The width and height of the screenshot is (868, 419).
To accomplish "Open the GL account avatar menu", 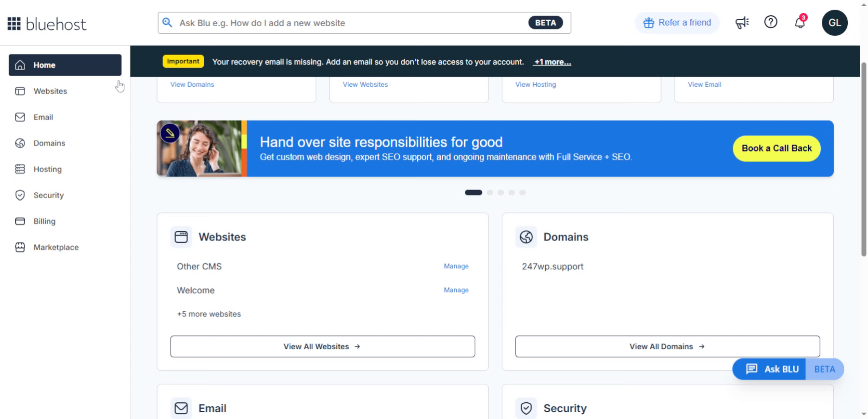I will (834, 23).
